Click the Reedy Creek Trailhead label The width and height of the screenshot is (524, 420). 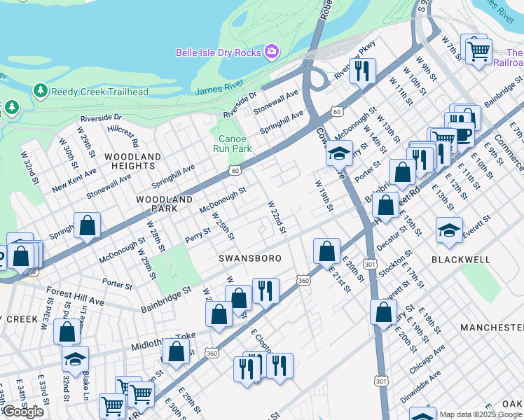click(x=99, y=92)
